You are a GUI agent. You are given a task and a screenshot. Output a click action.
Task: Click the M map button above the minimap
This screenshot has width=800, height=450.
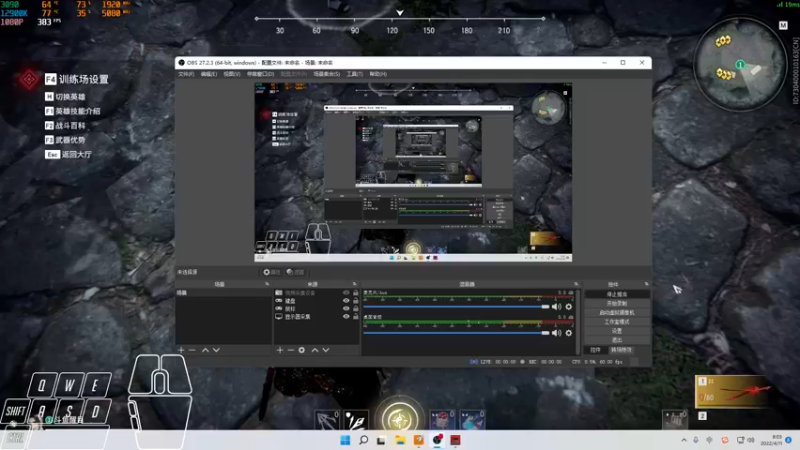[783, 25]
